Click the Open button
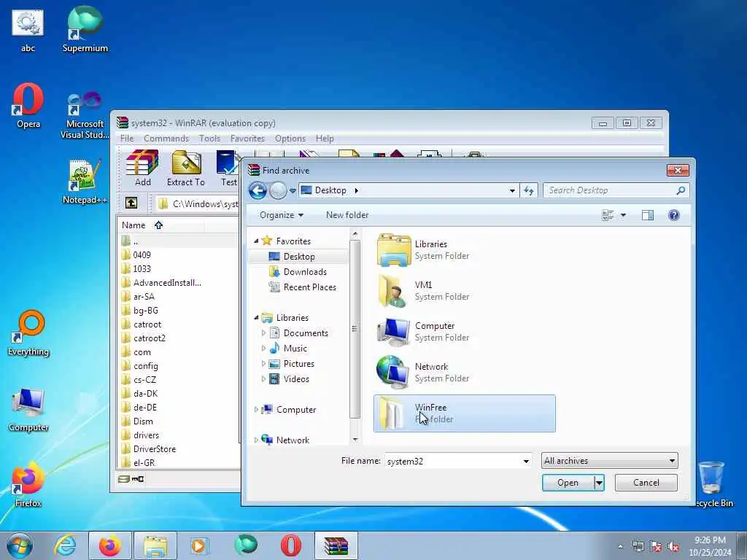The width and height of the screenshot is (747, 560). pos(568,483)
